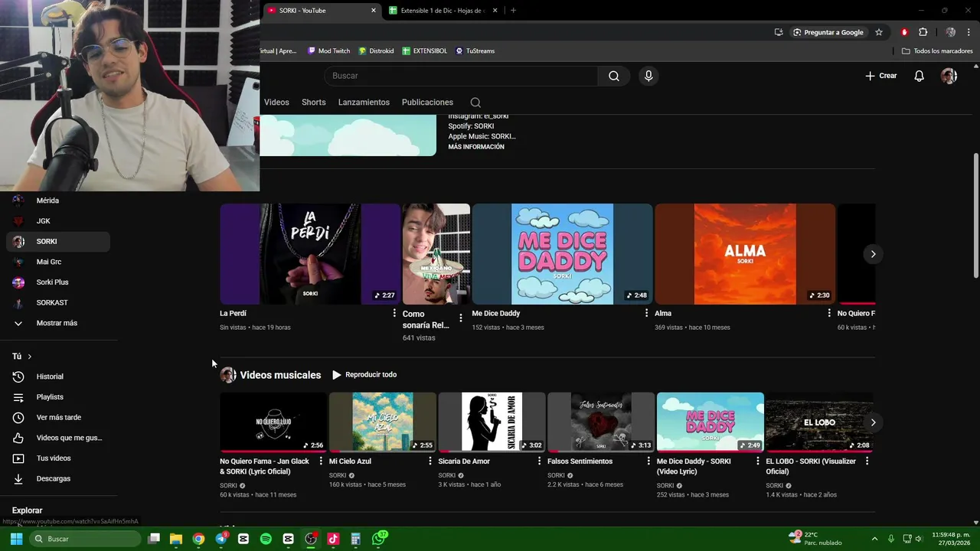The image size is (980, 551).
Task: Click Reproducir todo for Videos musicales
Action: tap(364, 375)
